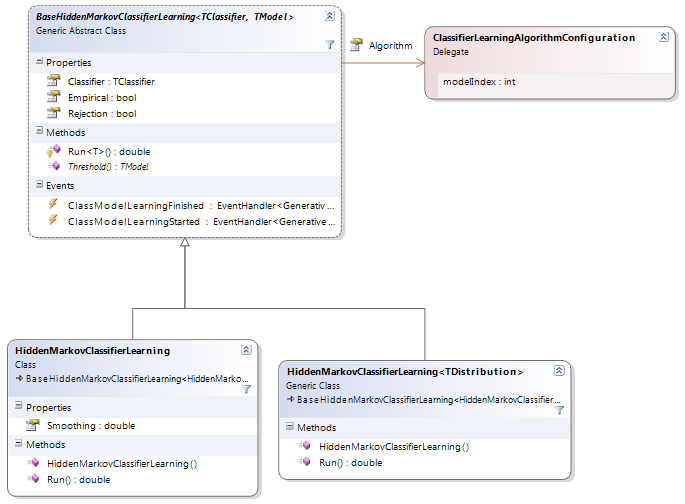The width and height of the screenshot is (685, 504).
Task: Select the HiddenMarkovClassifierLearning<TDistribution> title
Action: pyautogui.click(x=405, y=372)
